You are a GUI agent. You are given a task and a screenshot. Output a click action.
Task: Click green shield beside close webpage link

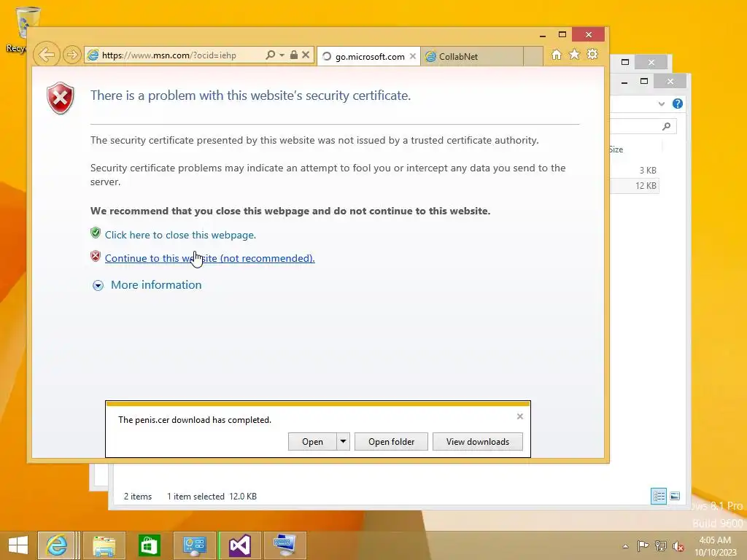[x=96, y=233]
